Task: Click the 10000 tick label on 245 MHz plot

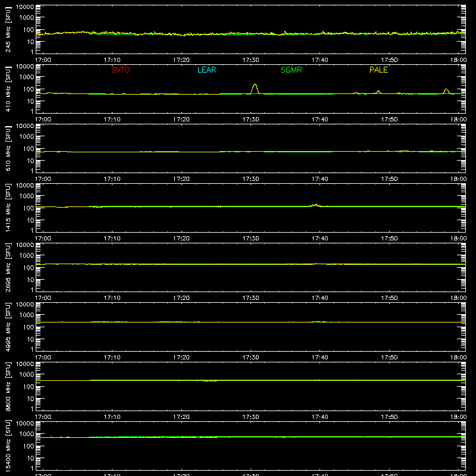Action: tap(25, 7)
